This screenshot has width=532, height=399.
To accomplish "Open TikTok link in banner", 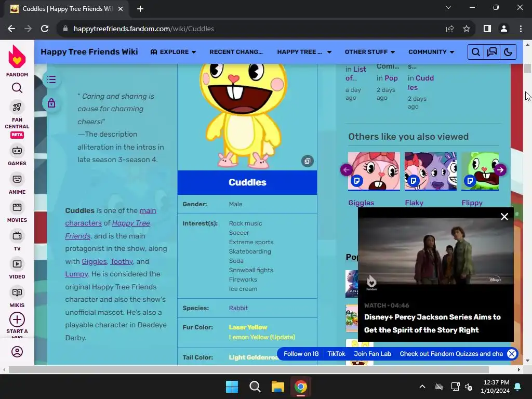I will click(x=336, y=354).
